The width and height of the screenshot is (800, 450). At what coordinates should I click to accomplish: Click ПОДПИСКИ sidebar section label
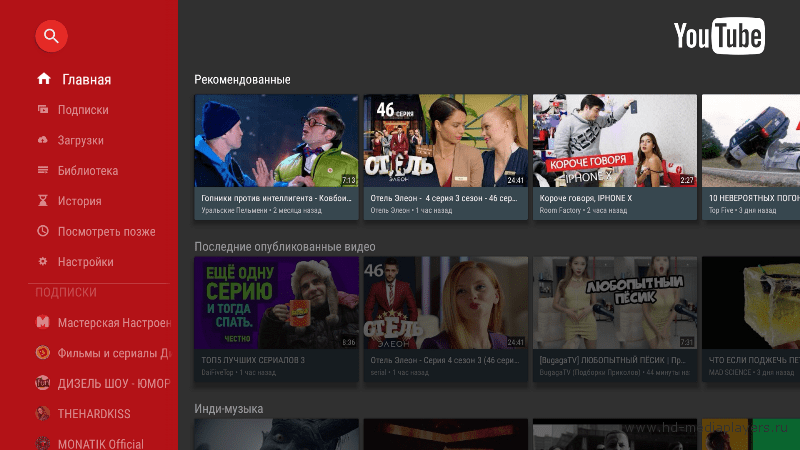[x=66, y=292]
